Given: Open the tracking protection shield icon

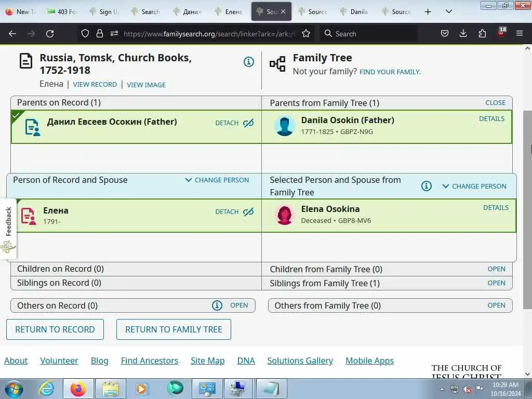Looking at the screenshot, I should [x=85, y=34].
